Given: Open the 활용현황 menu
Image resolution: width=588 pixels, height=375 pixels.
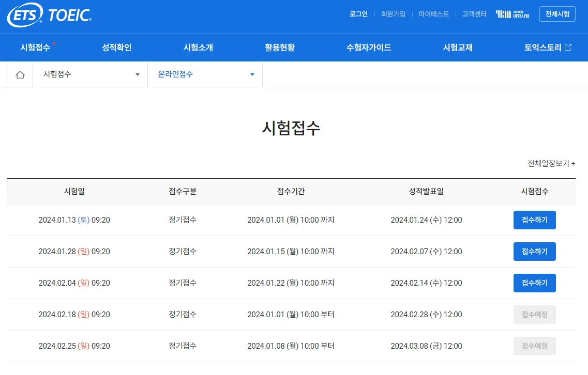Looking at the screenshot, I should coord(279,47).
